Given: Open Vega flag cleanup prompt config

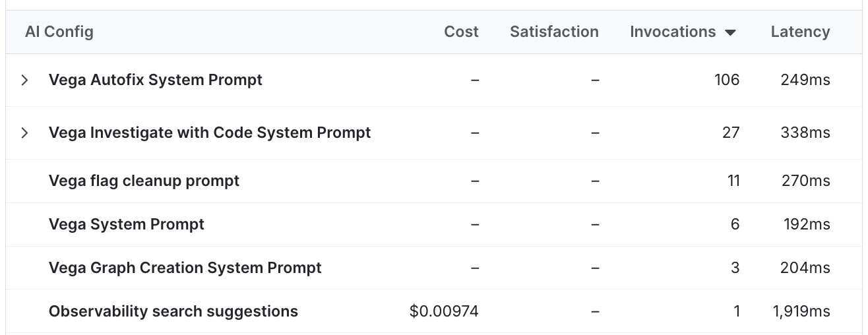Looking at the screenshot, I should tap(144, 181).
